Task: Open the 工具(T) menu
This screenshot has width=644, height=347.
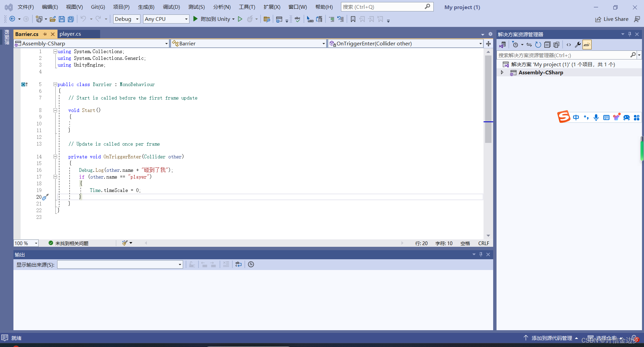Action: point(247,7)
